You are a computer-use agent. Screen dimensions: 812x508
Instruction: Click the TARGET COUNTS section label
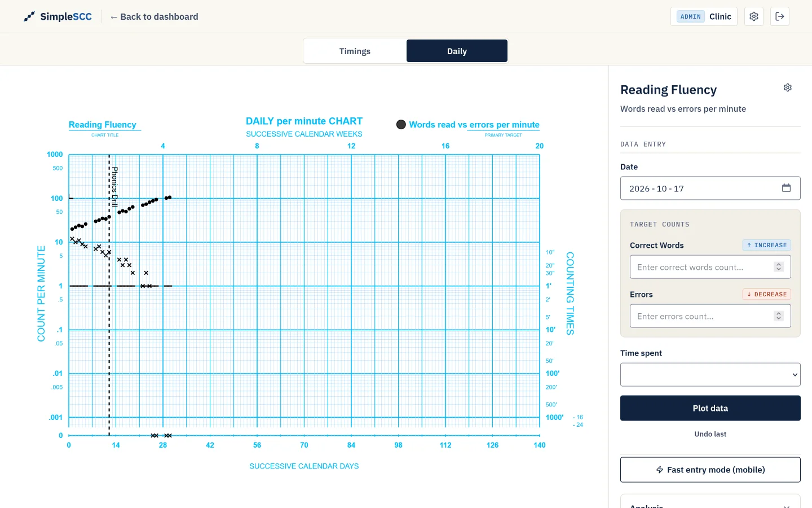coord(660,225)
